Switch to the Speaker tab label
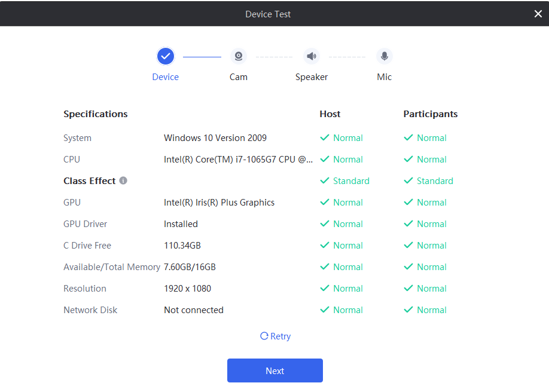Screen dimensions: 549x392 point(312,77)
